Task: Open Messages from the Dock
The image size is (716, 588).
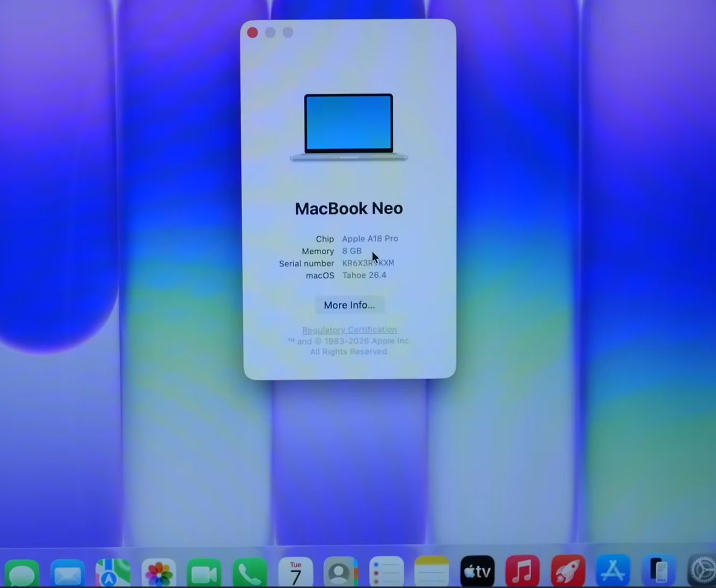Action: tap(22, 572)
